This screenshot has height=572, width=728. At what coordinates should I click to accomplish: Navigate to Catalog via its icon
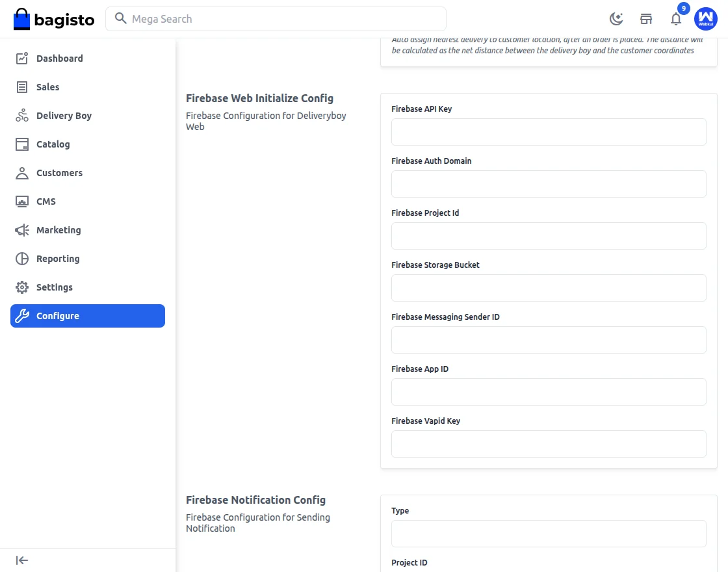(x=21, y=144)
